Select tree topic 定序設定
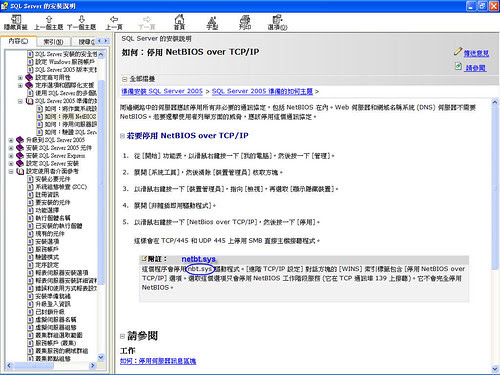 click(x=47, y=265)
